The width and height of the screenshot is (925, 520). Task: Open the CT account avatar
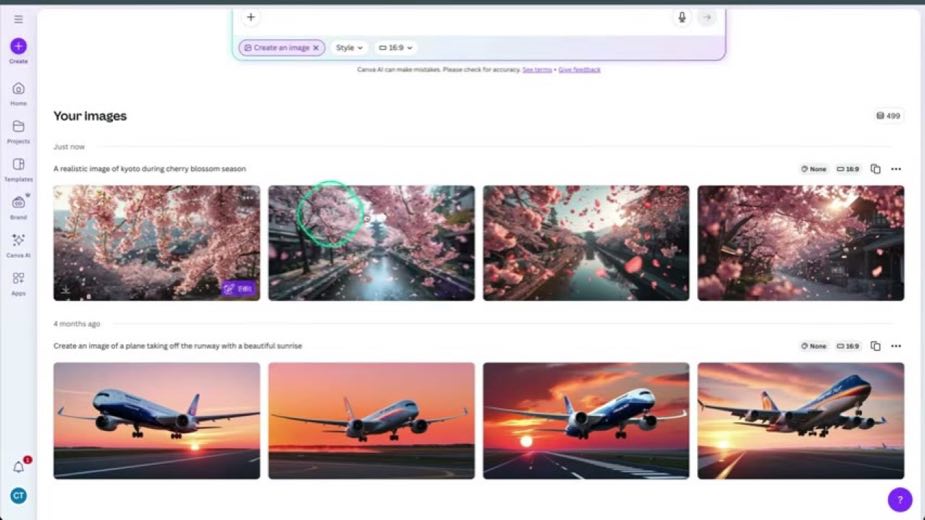pos(18,496)
